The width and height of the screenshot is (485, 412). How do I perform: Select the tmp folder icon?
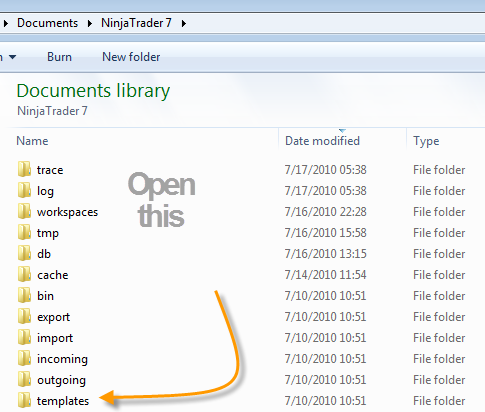click(x=24, y=232)
